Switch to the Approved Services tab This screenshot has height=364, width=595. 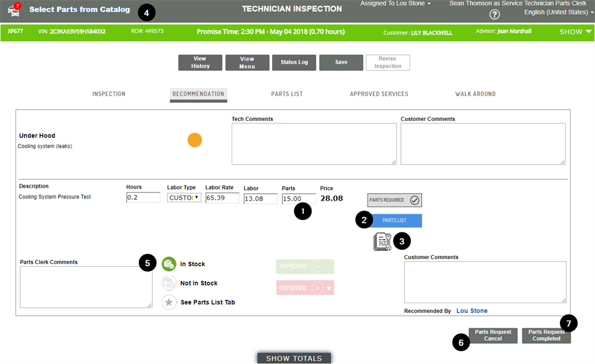click(379, 94)
